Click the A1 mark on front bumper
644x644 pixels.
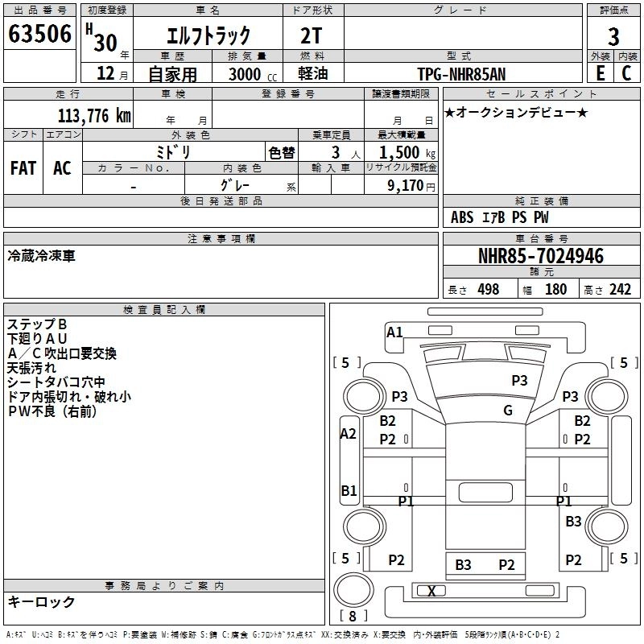(394, 332)
